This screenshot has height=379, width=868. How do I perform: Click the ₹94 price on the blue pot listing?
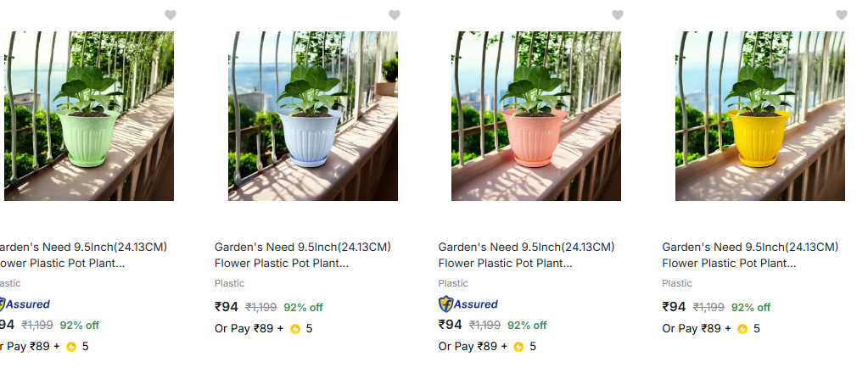point(227,307)
